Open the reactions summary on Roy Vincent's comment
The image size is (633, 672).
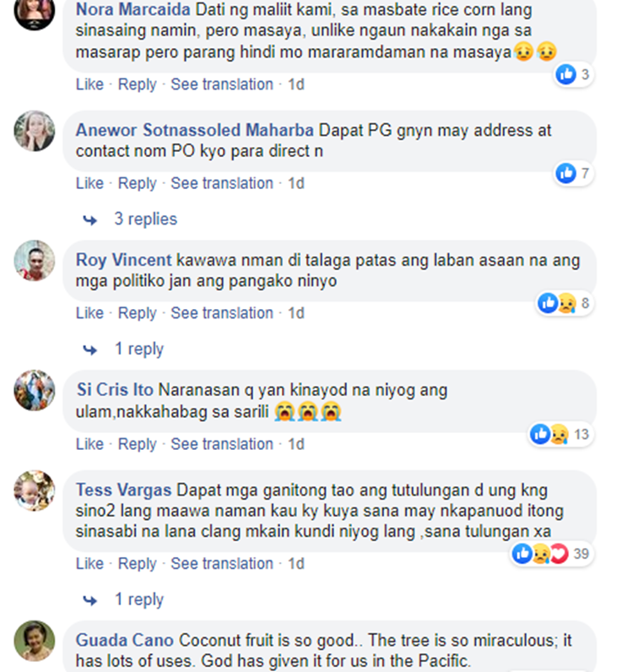click(x=565, y=303)
